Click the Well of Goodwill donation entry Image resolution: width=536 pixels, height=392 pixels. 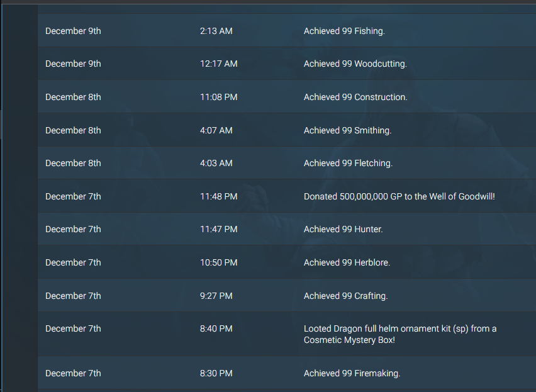(287, 196)
